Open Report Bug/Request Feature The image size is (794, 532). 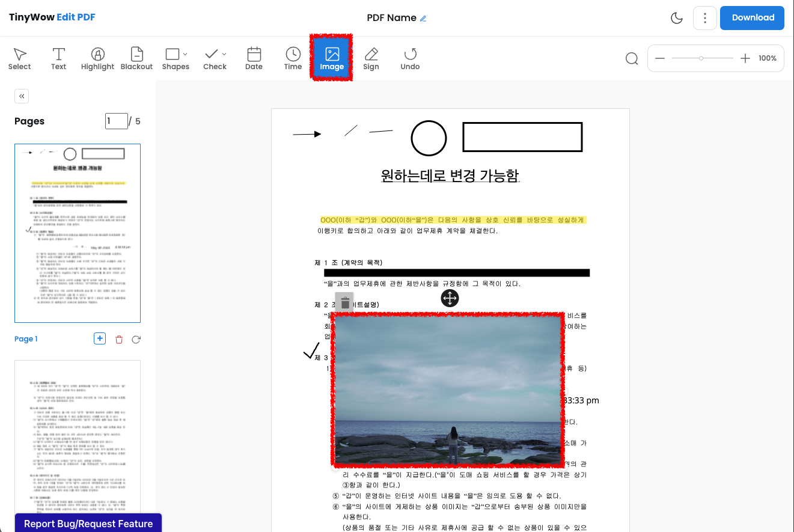(x=88, y=523)
